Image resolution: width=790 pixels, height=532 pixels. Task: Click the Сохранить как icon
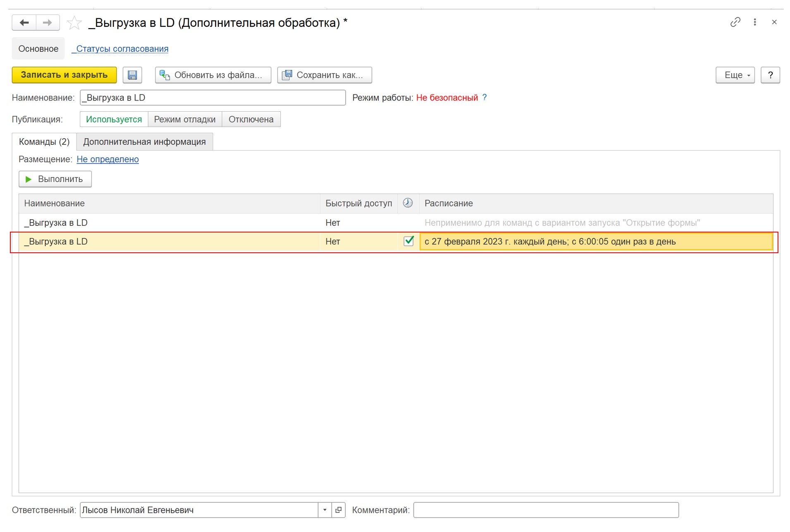pyautogui.click(x=287, y=74)
